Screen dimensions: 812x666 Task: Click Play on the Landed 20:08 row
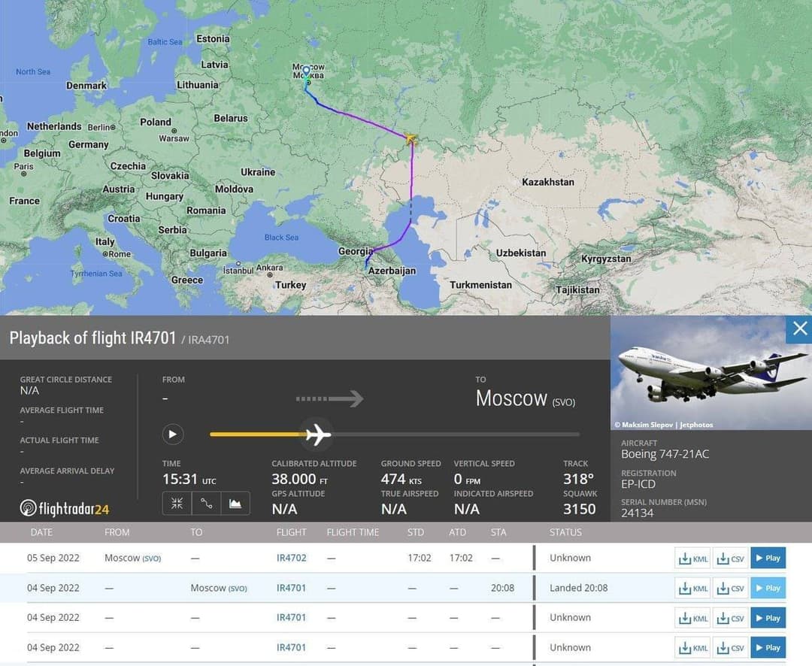pyautogui.click(x=768, y=589)
